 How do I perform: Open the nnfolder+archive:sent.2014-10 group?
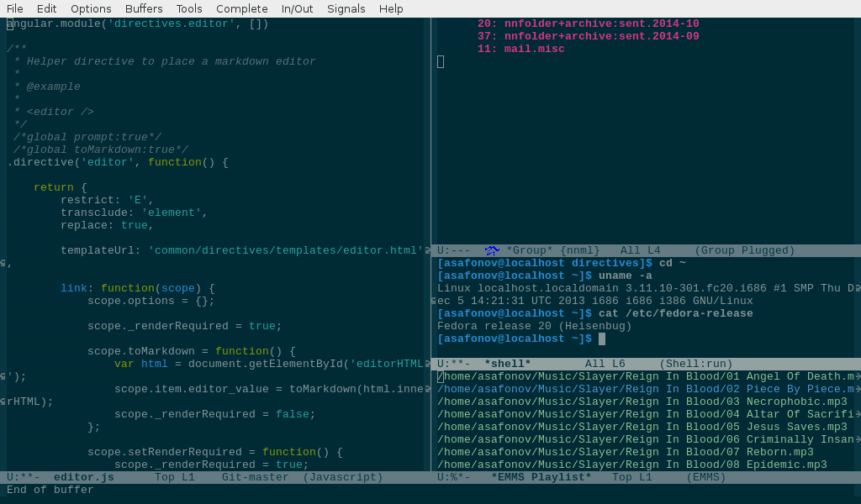coord(601,24)
